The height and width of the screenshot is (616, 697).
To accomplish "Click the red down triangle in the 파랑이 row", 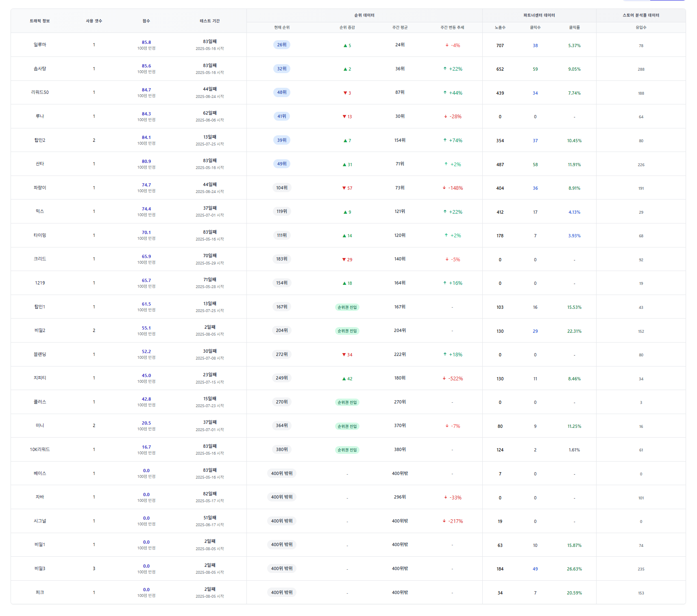I will (344, 188).
